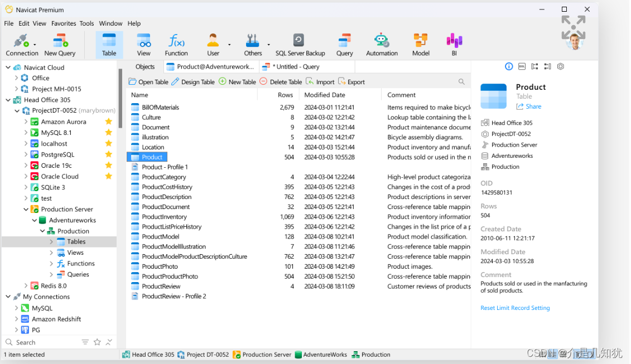This screenshot has width=631, height=364.
Task: Open the Automation tool
Action: point(382,45)
